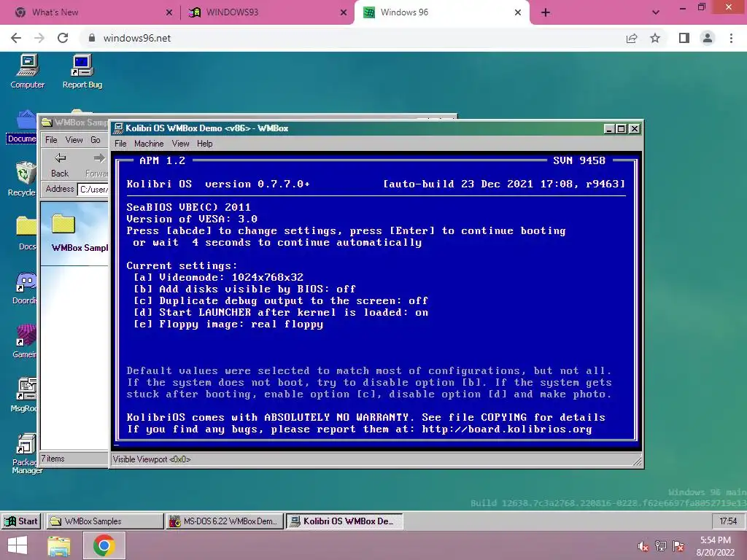Click 'Visible Viewport <0x0>' status bar text
This screenshot has height=560, width=747.
[x=152, y=459]
